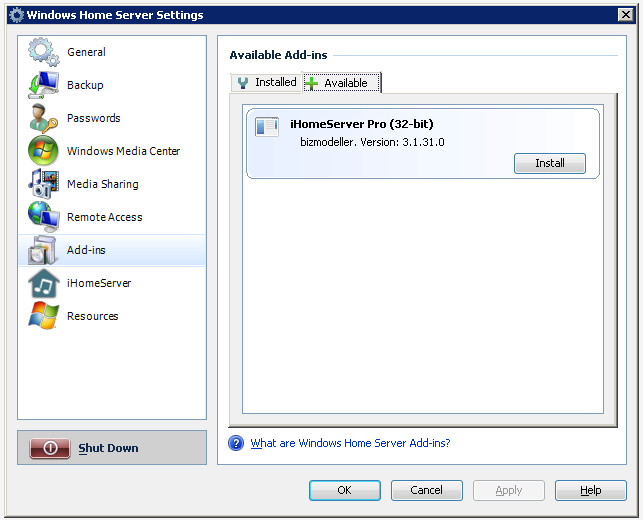Screen dimensions: 643x520
Task: Select the 'iHomeServer Pro (32-bit)' title
Action: [x=362, y=124]
